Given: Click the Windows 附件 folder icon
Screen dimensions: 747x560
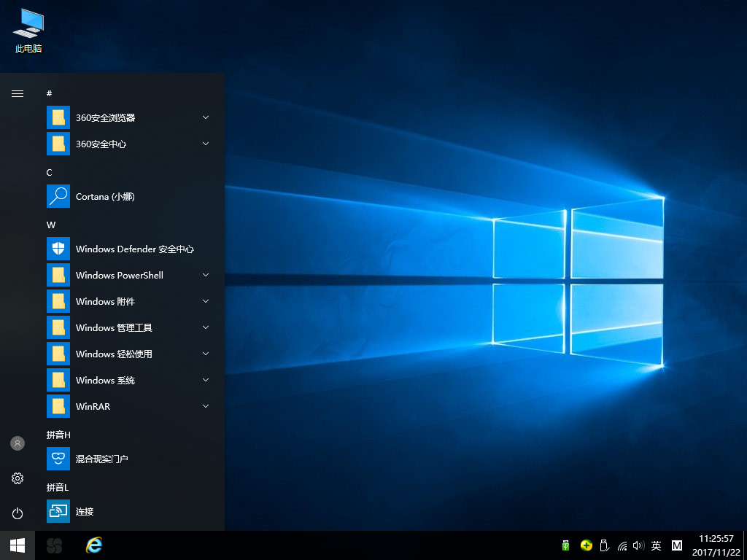Looking at the screenshot, I should (x=58, y=301).
